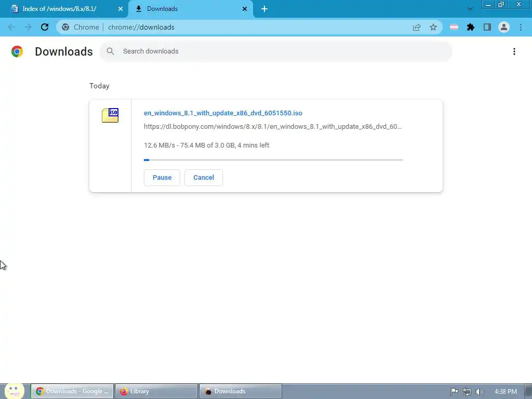Close the Downloads tab

pos(245,9)
